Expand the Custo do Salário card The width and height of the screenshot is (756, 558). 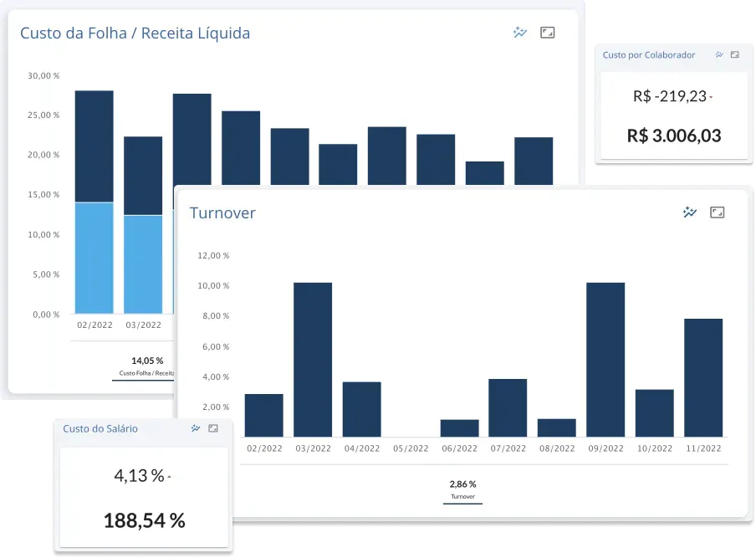pos(213,428)
